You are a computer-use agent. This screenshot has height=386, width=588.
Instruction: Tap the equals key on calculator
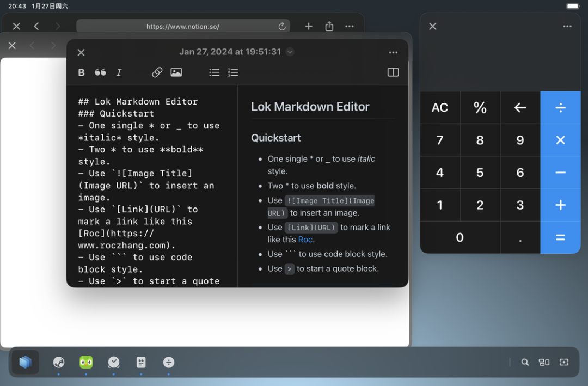pyautogui.click(x=560, y=237)
